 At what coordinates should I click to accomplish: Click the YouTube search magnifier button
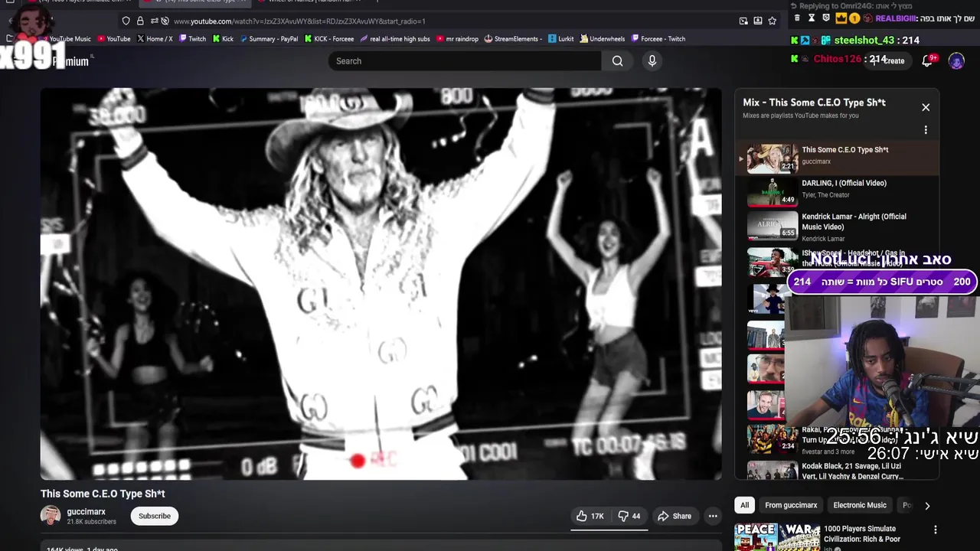pos(617,61)
